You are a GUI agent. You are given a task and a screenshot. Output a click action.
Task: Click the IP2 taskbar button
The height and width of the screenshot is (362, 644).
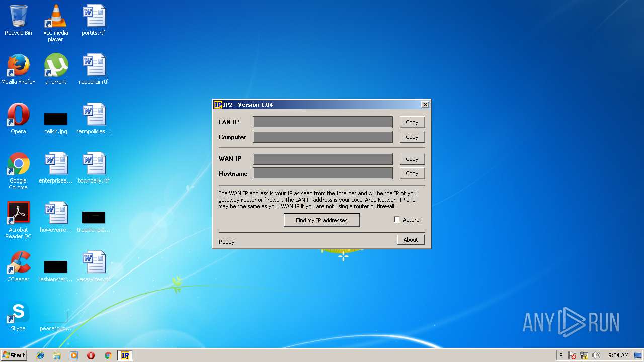click(125, 355)
